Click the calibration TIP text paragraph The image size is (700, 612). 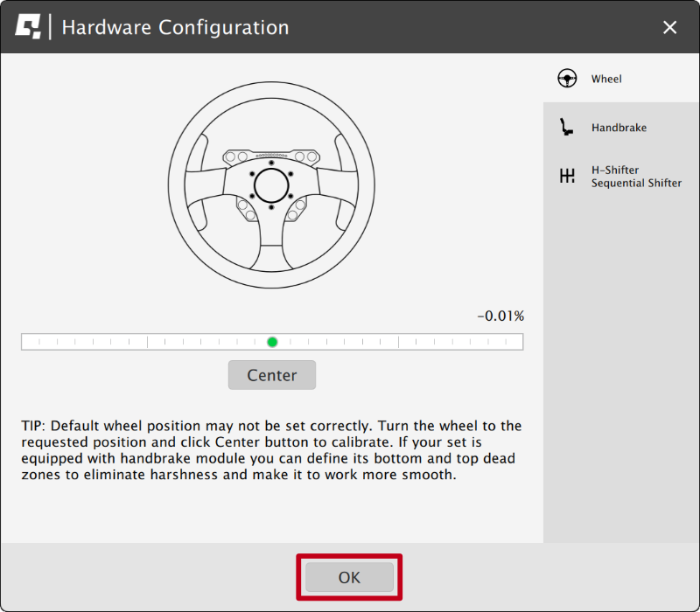click(x=271, y=449)
